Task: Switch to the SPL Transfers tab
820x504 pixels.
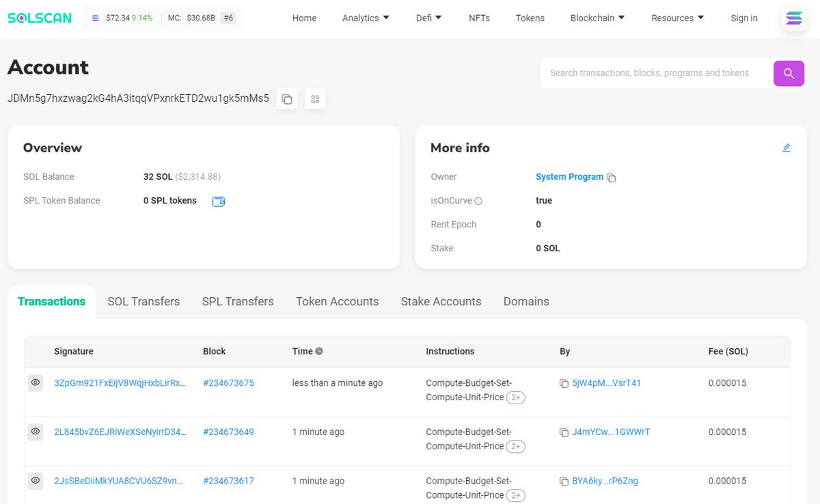Action: pyautogui.click(x=238, y=301)
